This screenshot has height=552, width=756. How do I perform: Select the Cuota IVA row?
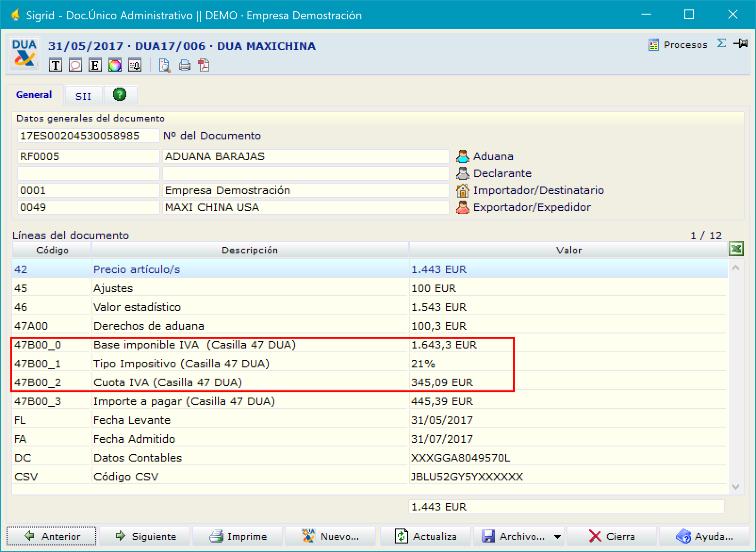[370, 382]
